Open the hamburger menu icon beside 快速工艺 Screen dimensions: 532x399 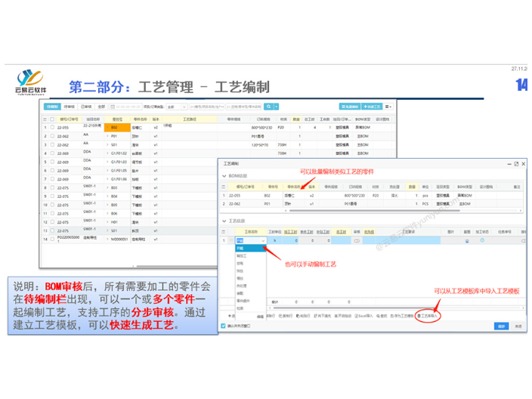coord(388,107)
